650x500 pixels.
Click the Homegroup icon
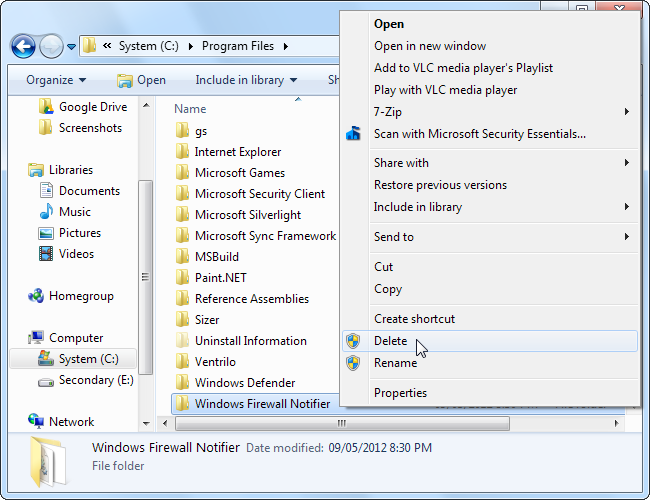(36, 296)
